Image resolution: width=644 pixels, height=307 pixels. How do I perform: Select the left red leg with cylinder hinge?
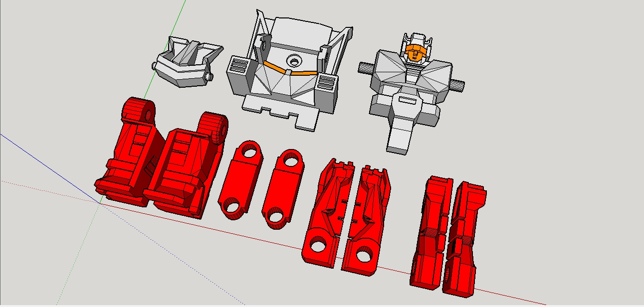tap(130, 152)
